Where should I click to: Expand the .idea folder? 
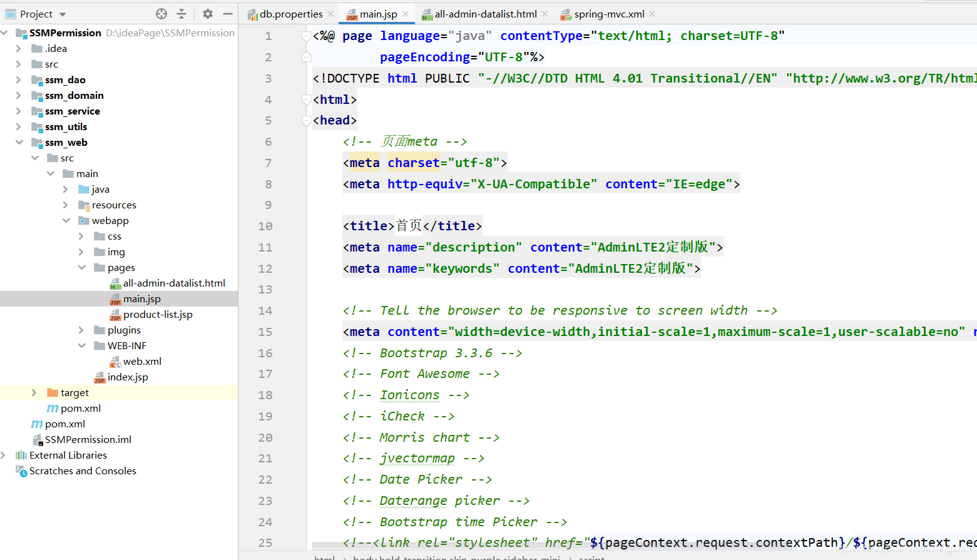click(18, 48)
